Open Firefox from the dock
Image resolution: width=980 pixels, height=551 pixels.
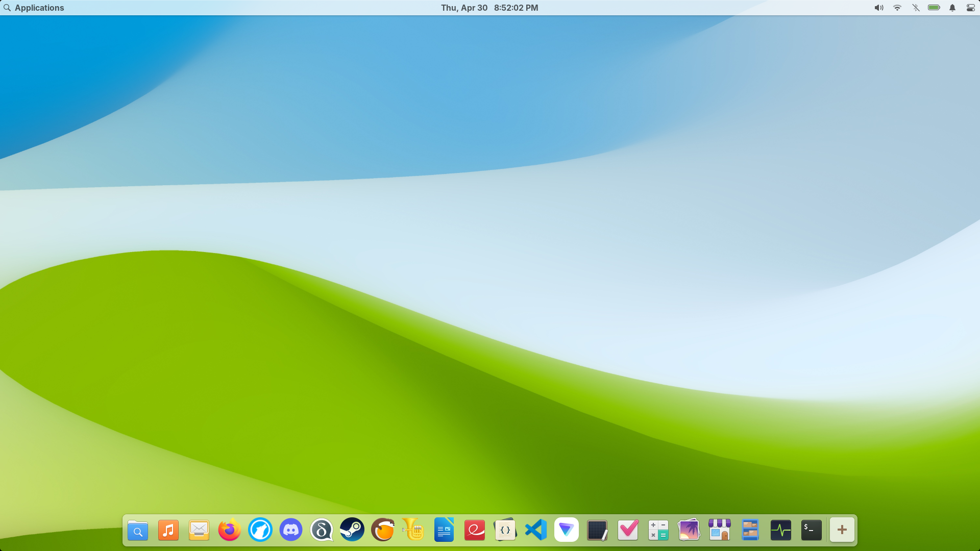(x=230, y=530)
